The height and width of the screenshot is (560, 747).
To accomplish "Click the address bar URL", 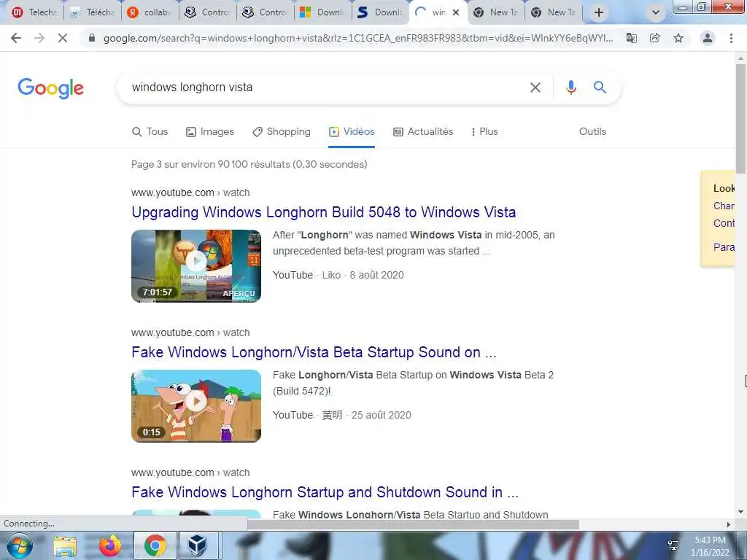I will (357, 38).
